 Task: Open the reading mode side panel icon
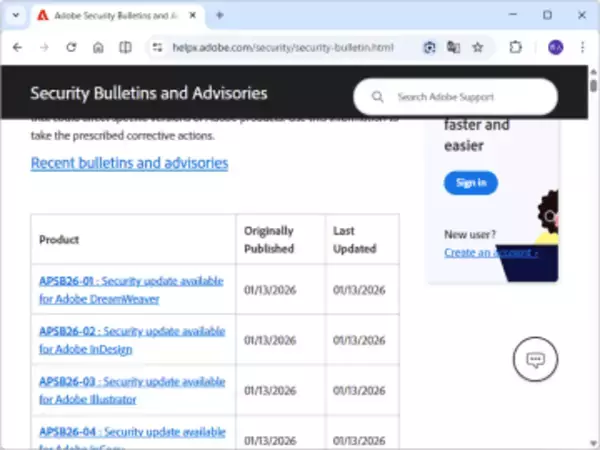(125, 47)
